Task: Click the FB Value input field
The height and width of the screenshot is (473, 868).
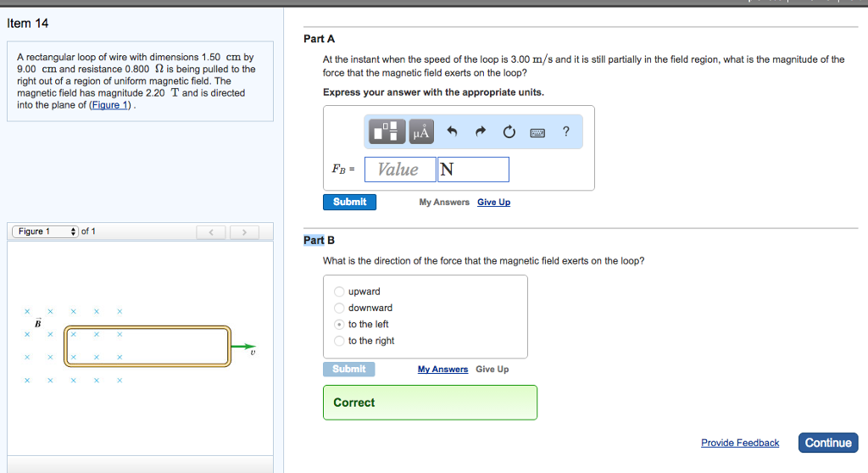Action: 399,170
